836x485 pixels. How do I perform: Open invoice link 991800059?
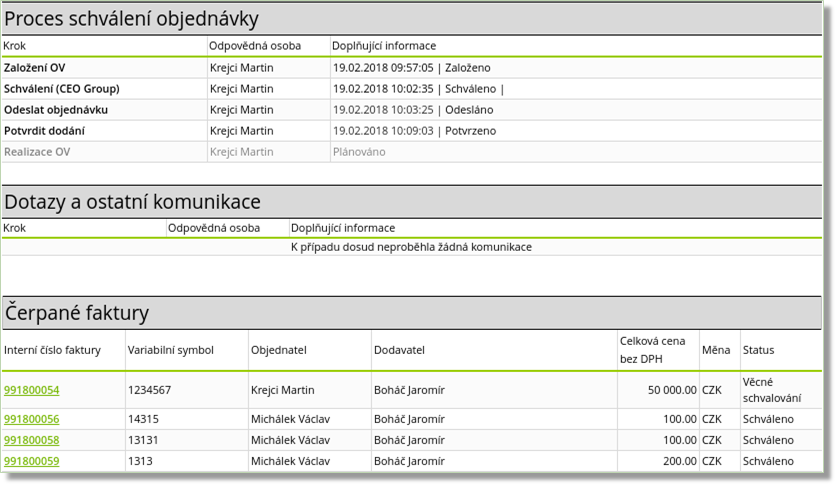pyautogui.click(x=32, y=461)
